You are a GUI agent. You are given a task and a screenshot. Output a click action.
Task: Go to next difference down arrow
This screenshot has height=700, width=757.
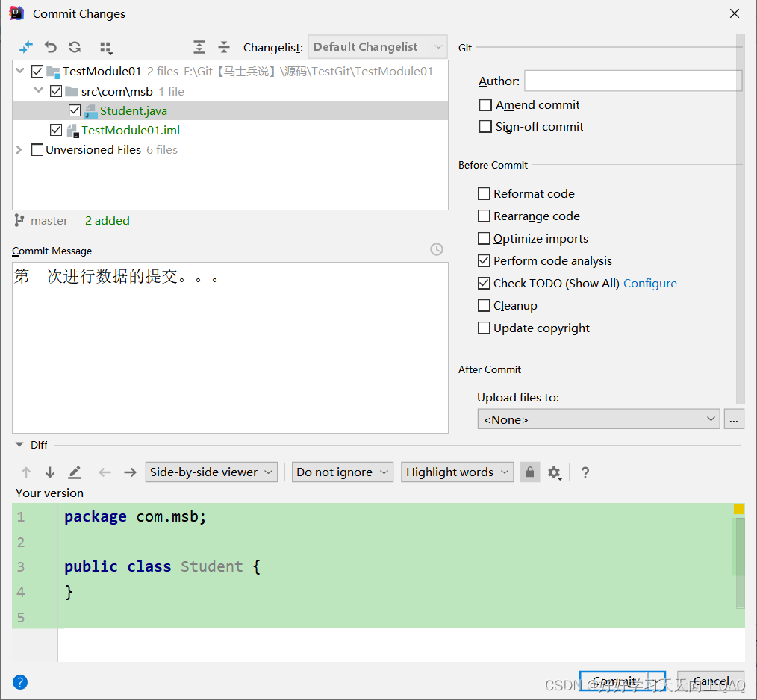tap(50, 472)
